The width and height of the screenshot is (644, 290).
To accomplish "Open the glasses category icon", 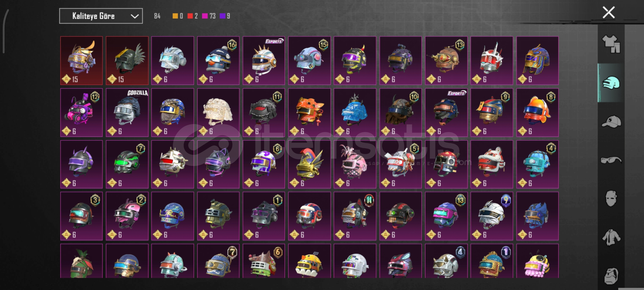I will tap(611, 160).
